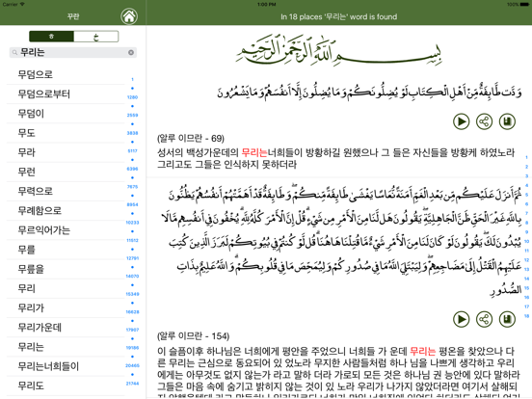Jump to word index 1280

132,97
